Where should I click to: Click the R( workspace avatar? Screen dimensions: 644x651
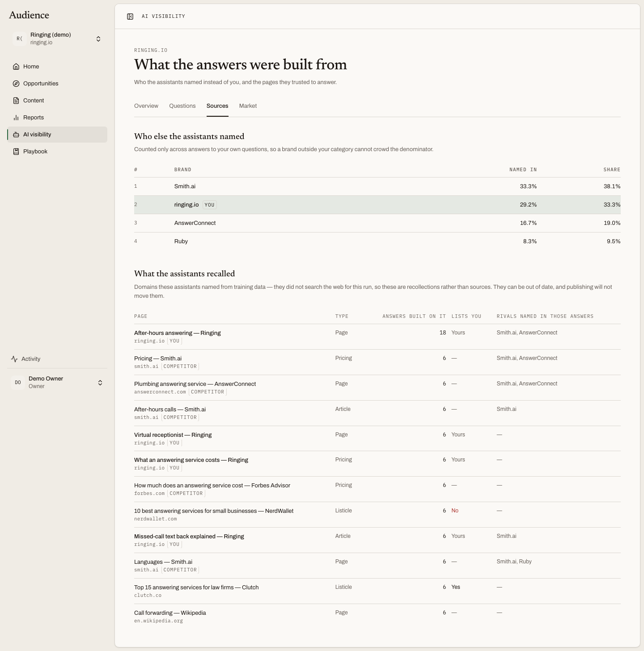[x=19, y=39]
